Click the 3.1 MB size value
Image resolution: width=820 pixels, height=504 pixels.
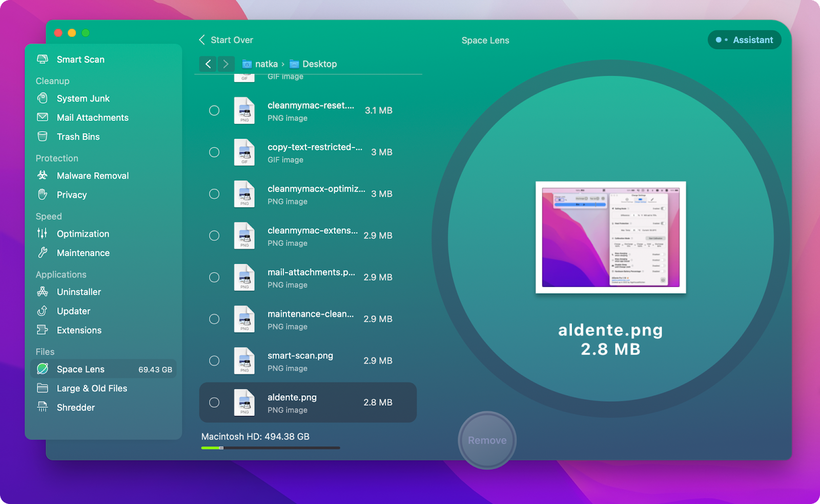(379, 111)
